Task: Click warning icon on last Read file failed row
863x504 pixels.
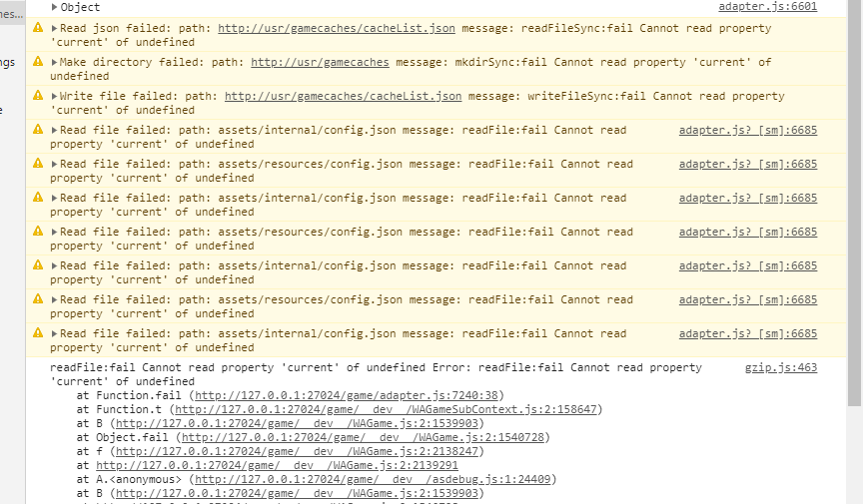Action: [x=38, y=333]
